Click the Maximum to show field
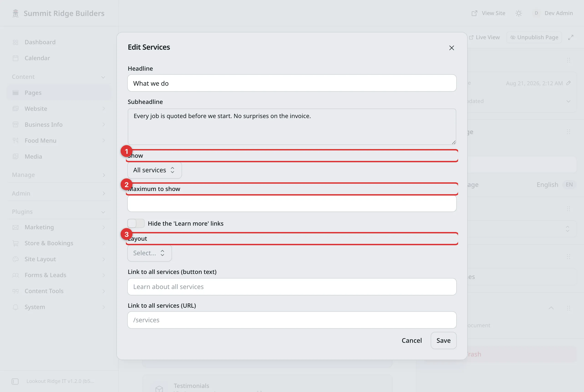 coord(292,204)
